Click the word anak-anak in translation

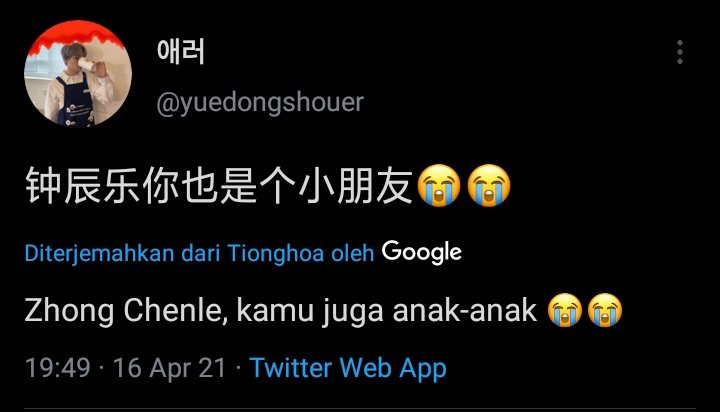pos(465,311)
